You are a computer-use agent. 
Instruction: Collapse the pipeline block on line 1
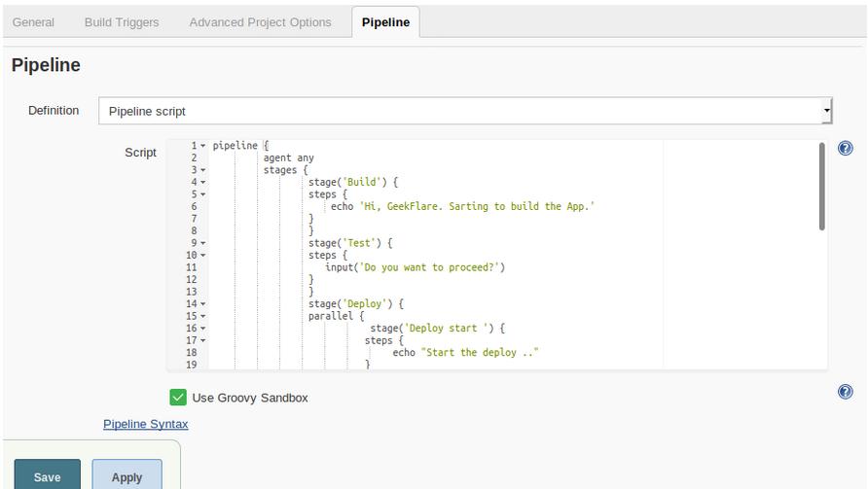202,146
